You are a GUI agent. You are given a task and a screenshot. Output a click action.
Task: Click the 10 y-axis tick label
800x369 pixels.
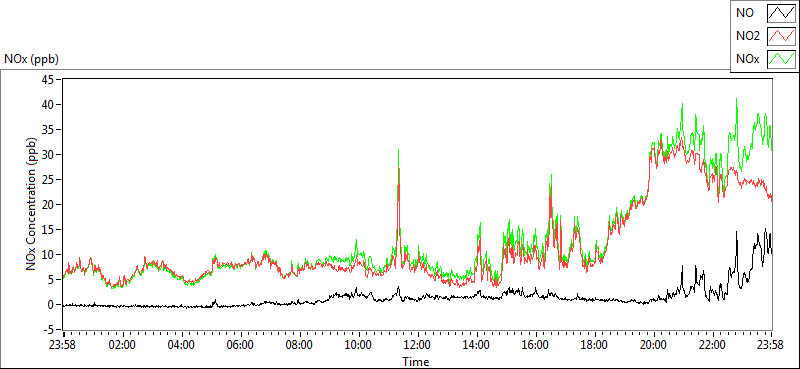pos(49,255)
